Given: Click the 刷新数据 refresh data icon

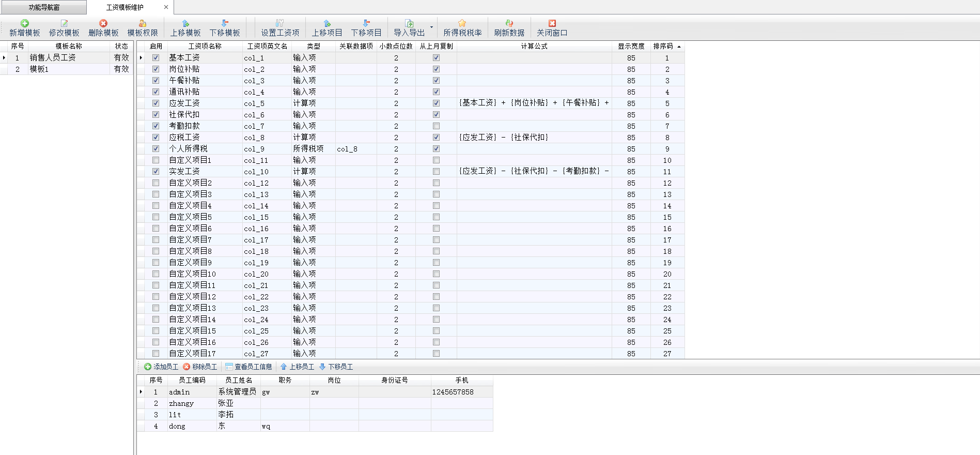Looking at the screenshot, I should tap(509, 24).
